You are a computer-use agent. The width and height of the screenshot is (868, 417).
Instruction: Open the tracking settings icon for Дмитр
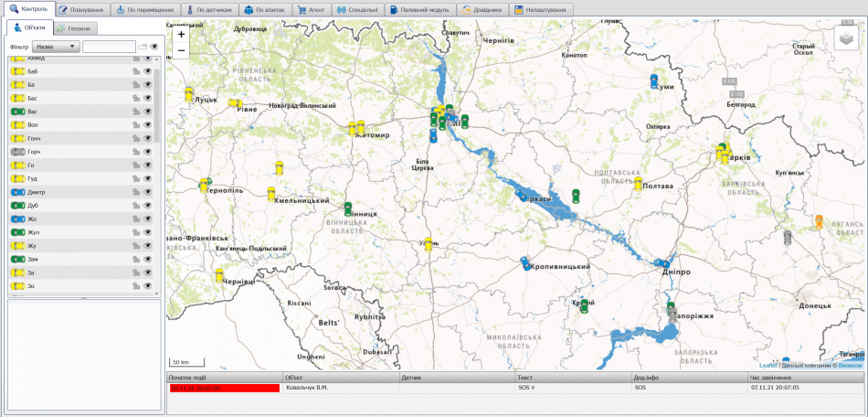[135, 193]
